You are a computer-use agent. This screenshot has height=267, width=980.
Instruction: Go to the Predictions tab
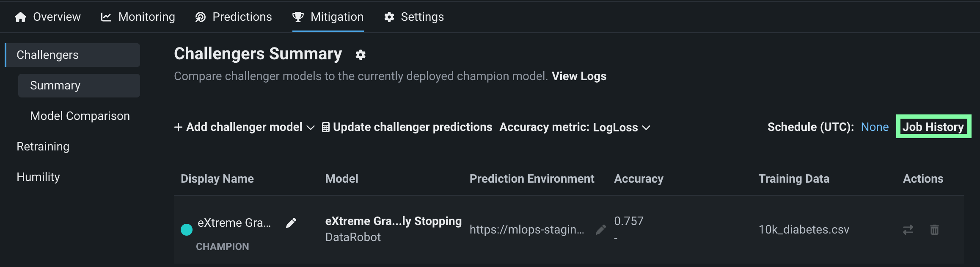click(x=234, y=17)
